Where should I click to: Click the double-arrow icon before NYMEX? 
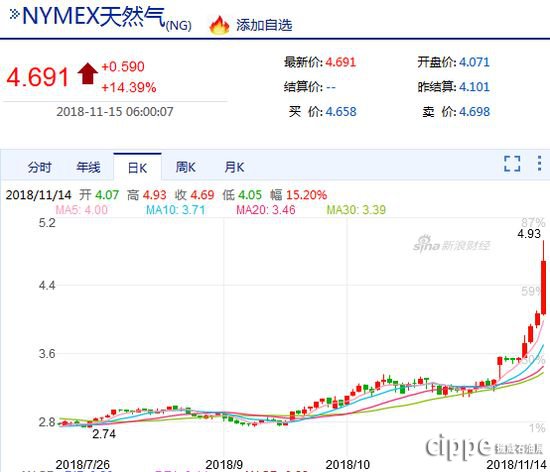(x=14, y=14)
